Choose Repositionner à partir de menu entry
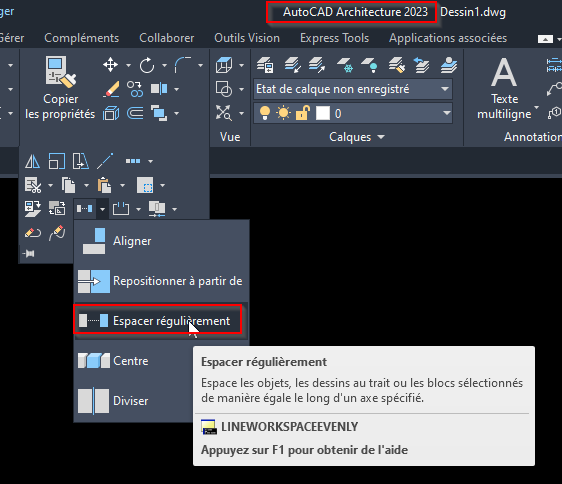 pos(161,281)
